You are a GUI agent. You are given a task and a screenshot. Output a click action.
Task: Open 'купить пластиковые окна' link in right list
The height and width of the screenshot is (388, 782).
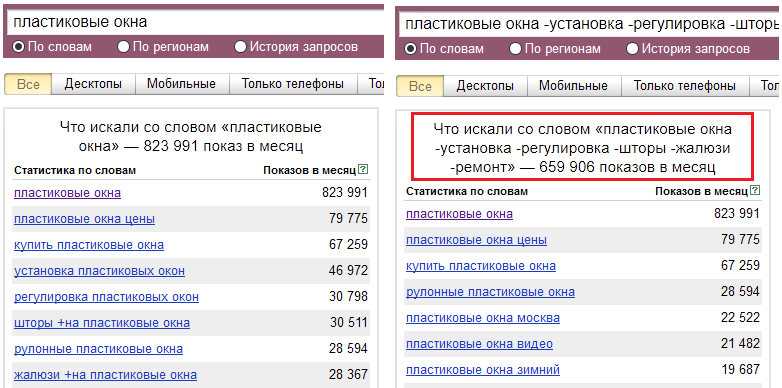point(481,266)
